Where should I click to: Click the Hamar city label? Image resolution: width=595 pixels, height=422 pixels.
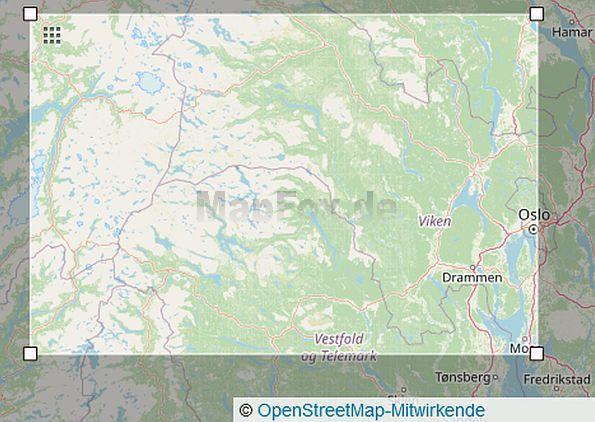point(572,32)
